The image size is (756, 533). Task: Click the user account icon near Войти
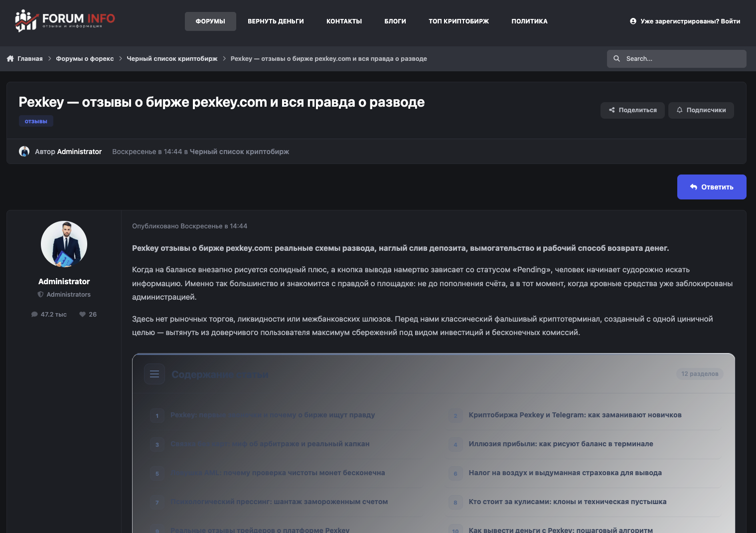tap(633, 21)
